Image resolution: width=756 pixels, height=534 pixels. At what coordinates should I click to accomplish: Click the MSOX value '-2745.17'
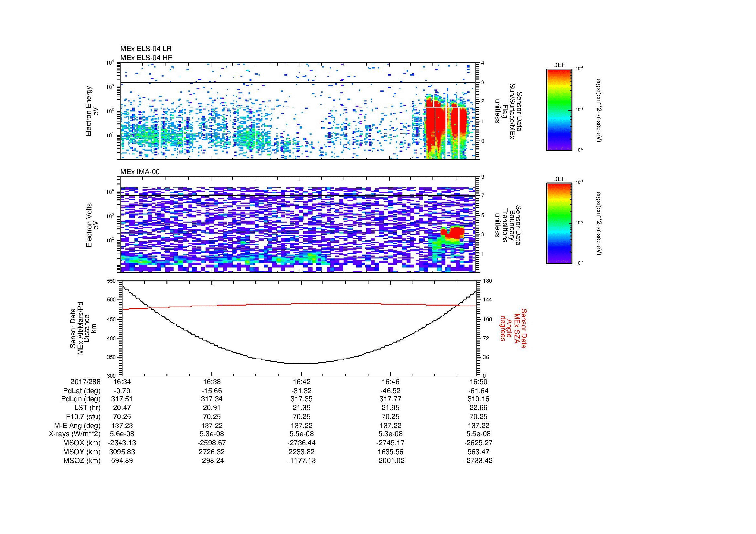(x=390, y=443)
